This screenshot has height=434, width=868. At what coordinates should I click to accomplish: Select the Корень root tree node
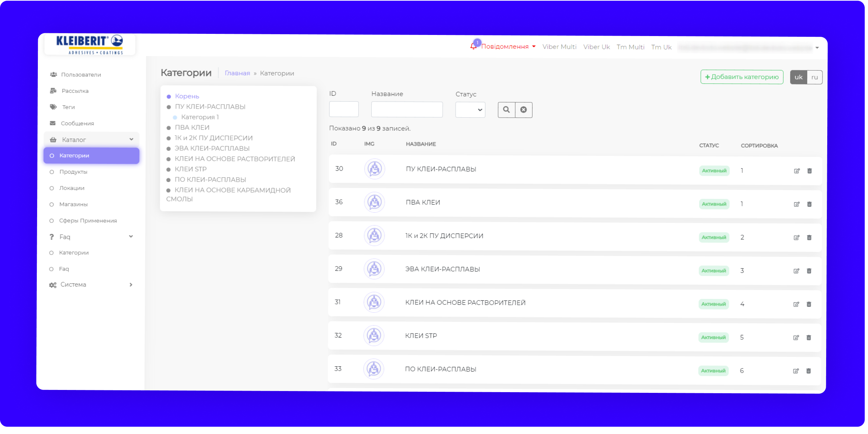(187, 96)
